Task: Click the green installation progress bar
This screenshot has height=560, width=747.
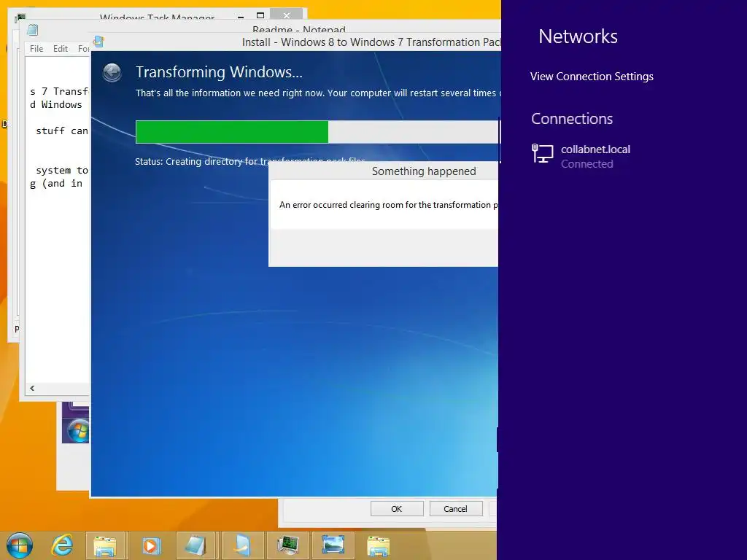Action: coord(232,132)
